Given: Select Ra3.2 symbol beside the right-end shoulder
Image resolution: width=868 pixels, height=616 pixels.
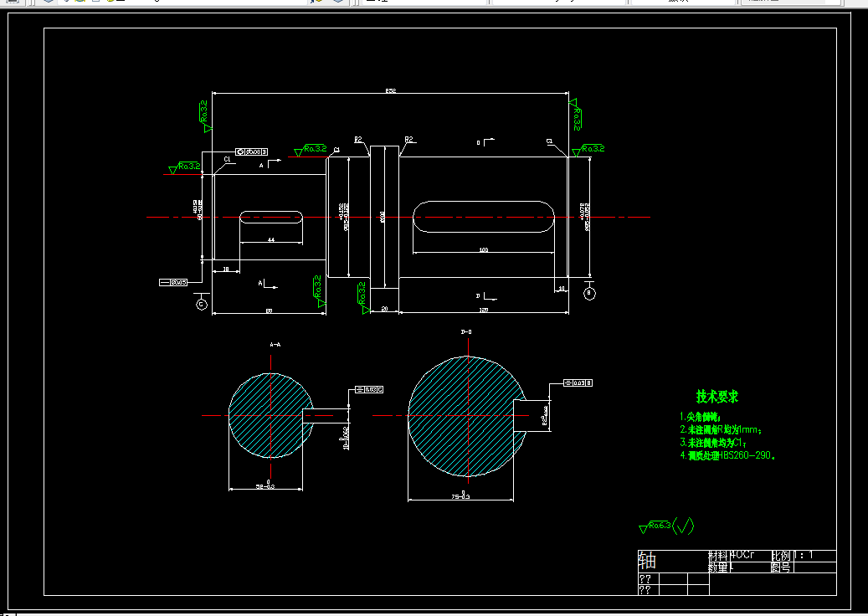Looking at the screenshot, I should tap(588, 150).
